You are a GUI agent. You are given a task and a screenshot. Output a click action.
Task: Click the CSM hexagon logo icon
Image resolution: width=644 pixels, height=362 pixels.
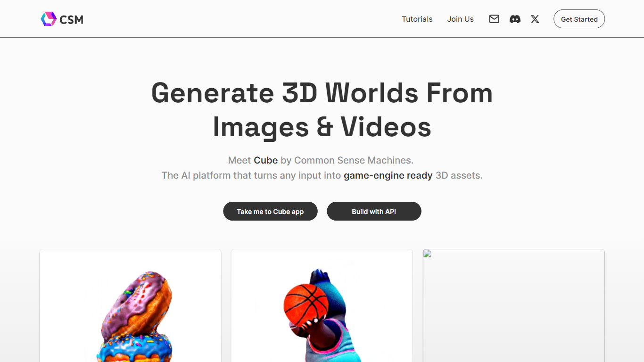pos(49,19)
